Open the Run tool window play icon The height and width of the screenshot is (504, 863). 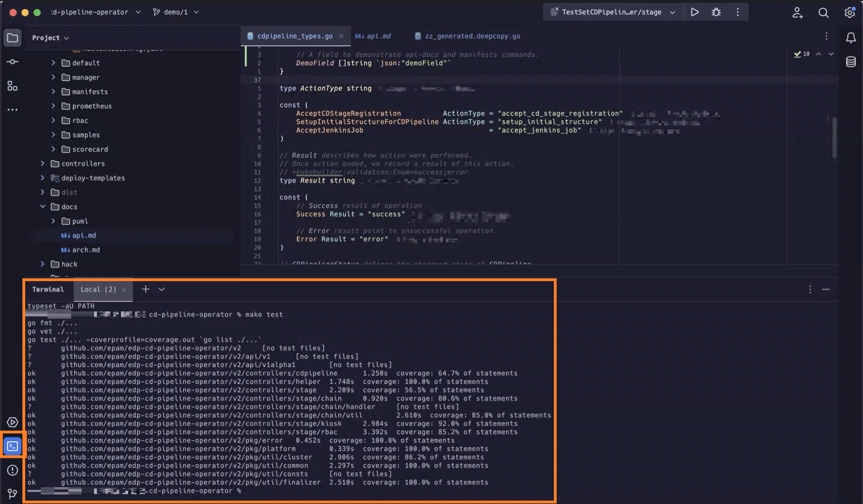[12, 422]
